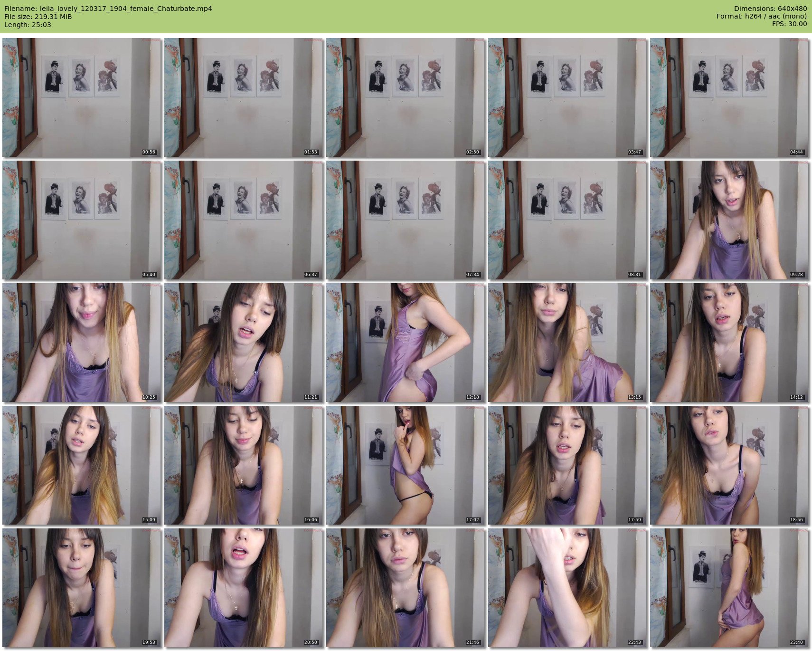Select the thumbnail timestamped 01:53
Image resolution: width=812 pixels, height=651 pixels.
tap(244, 97)
